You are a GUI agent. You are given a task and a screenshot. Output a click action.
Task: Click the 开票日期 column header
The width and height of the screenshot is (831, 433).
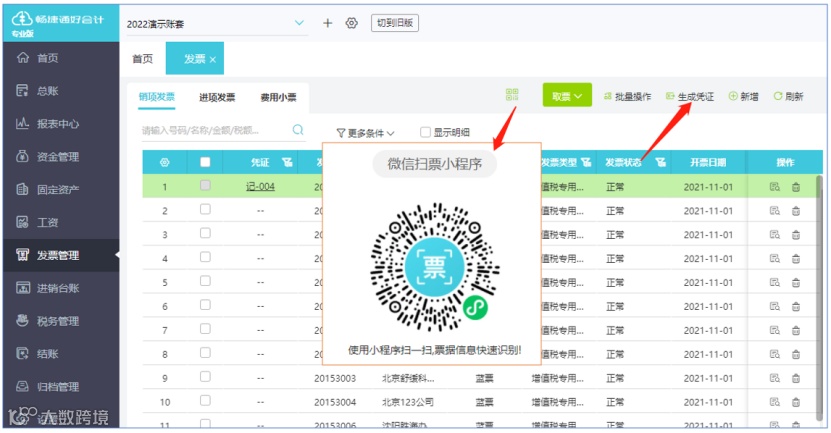708,162
